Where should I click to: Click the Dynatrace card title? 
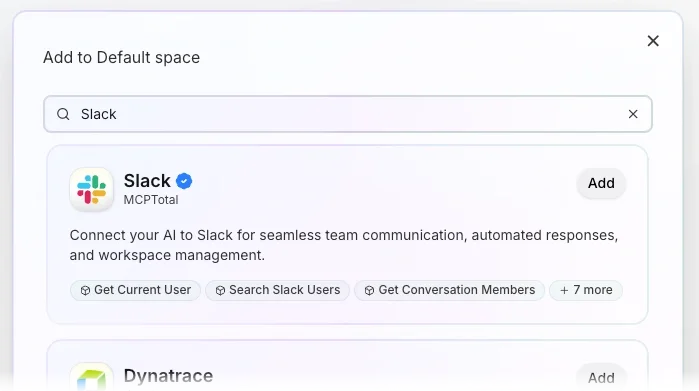[x=168, y=376]
